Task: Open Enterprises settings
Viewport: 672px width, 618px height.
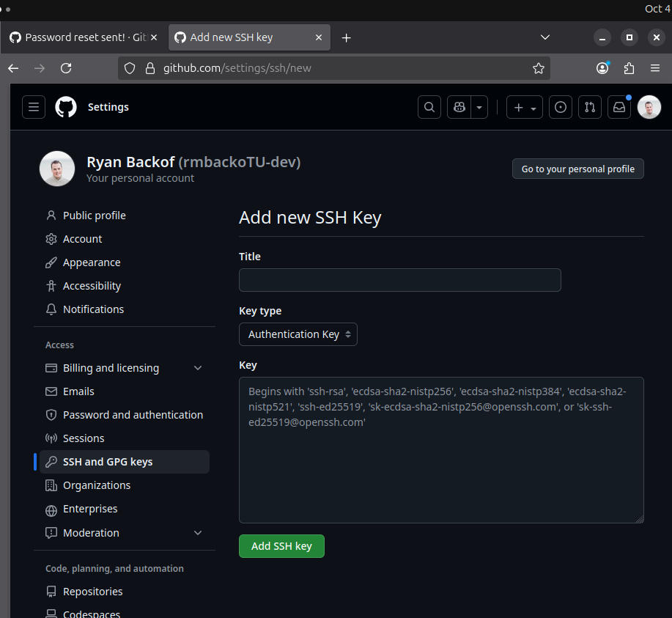Action: click(x=125, y=509)
